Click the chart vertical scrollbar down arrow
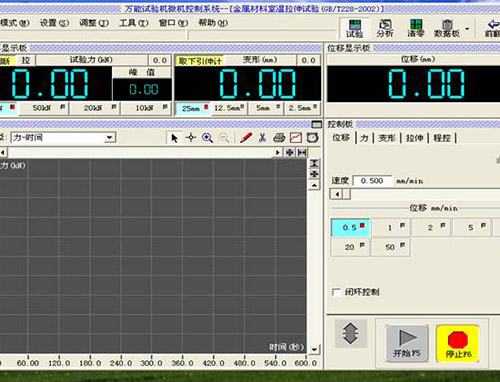The width and height of the screenshot is (500, 382). point(314,349)
